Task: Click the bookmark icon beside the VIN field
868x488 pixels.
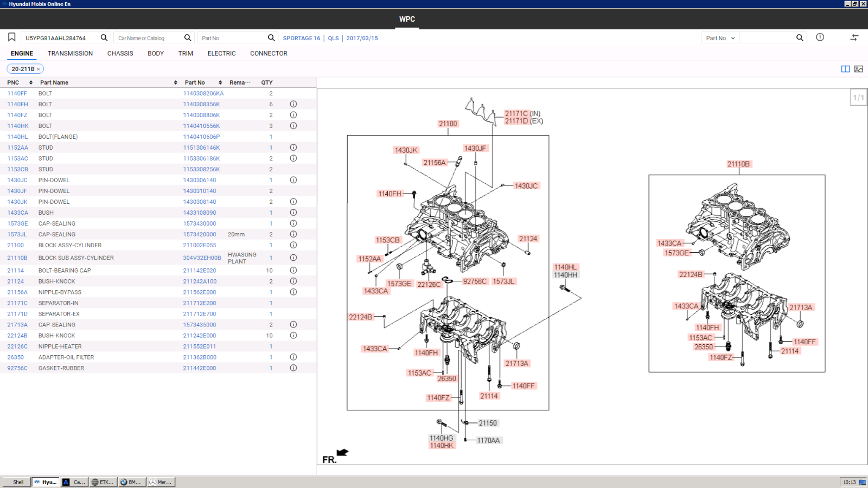Action: coord(11,37)
